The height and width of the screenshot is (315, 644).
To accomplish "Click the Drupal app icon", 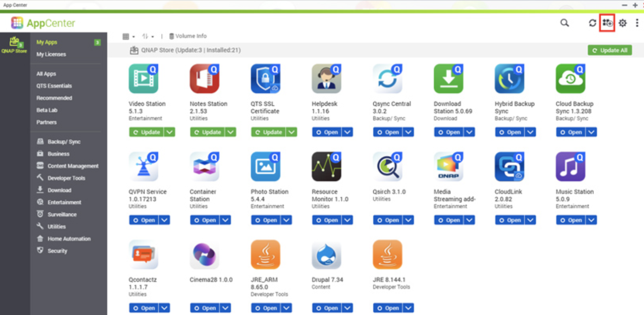I will pos(326,255).
